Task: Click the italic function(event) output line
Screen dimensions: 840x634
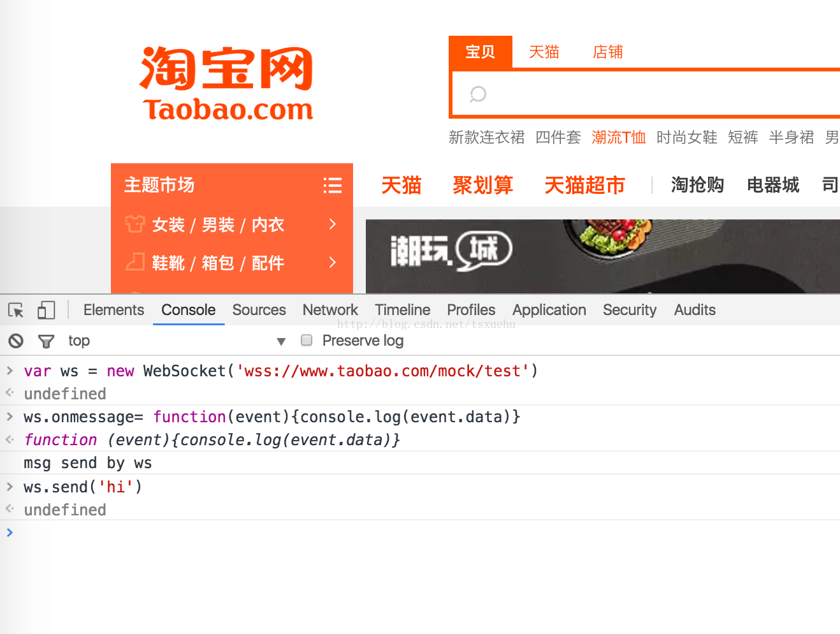Action: (212, 440)
